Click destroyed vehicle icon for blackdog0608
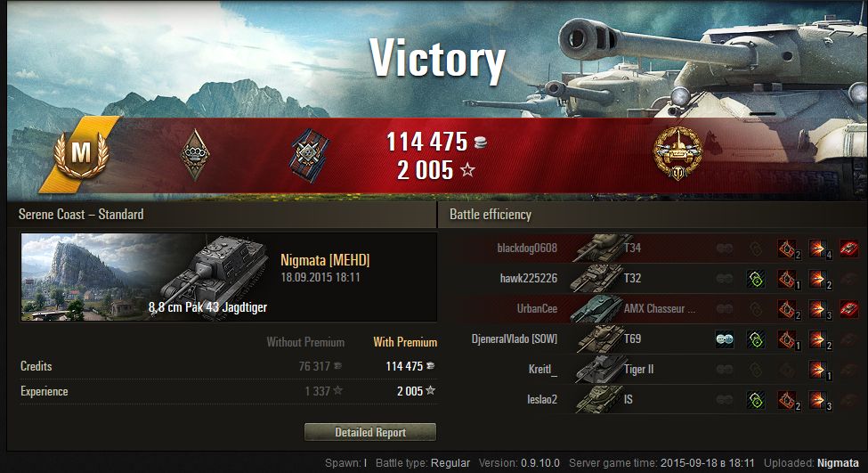868x473 pixels. click(x=848, y=249)
